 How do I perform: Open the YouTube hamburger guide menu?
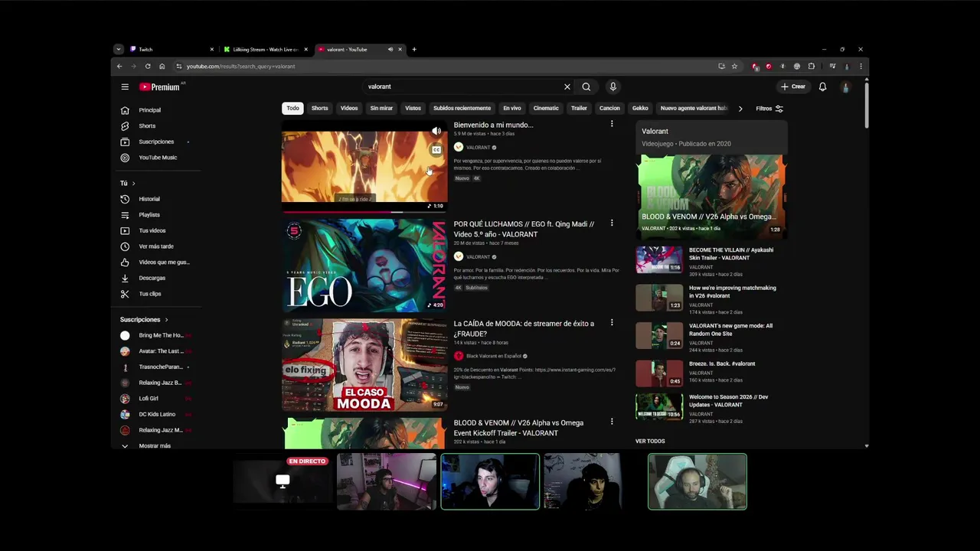point(125,86)
